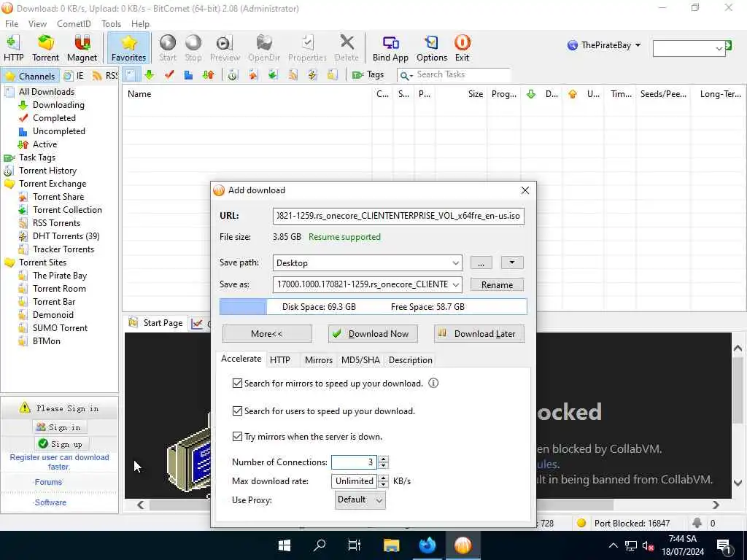Viewport: 747px width, 560px height.
Task: Click the Number of Connections field
Action: [354, 462]
